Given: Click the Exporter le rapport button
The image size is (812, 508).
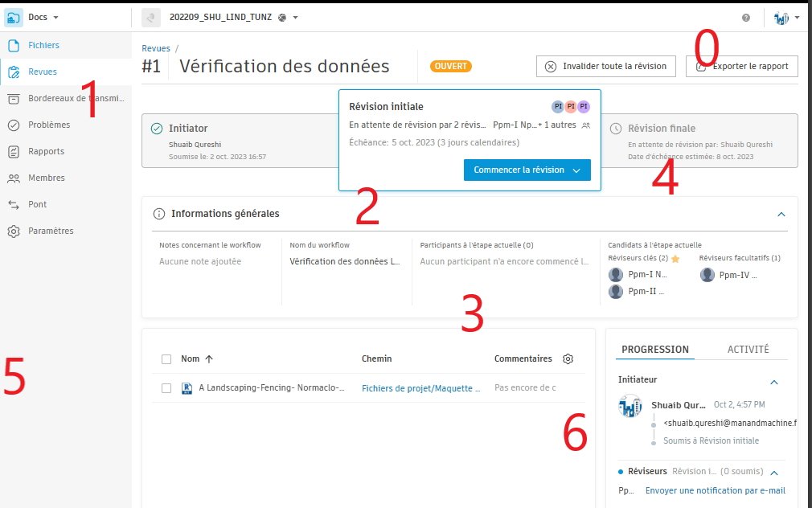Looking at the screenshot, I should 741,66.
